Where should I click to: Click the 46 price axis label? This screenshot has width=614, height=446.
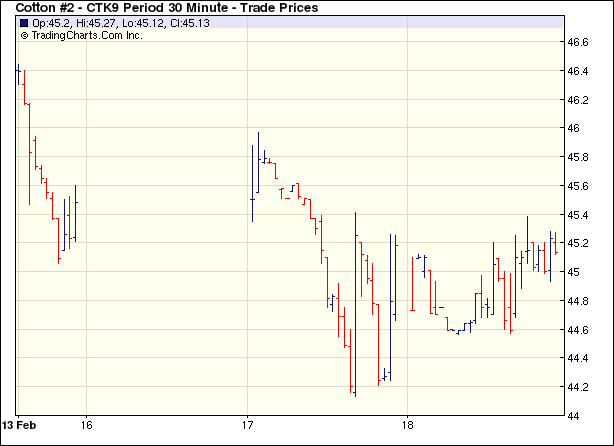click(x=574, y=129)
